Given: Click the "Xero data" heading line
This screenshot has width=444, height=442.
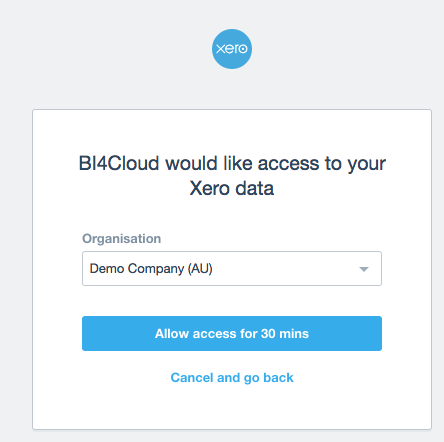Looking at the screenshot, I should coord(232,188).
